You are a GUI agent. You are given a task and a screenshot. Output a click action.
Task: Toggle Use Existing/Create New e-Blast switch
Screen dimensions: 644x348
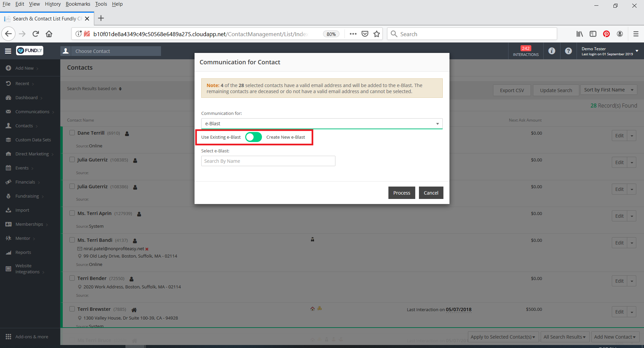click(x=253, y=137)
